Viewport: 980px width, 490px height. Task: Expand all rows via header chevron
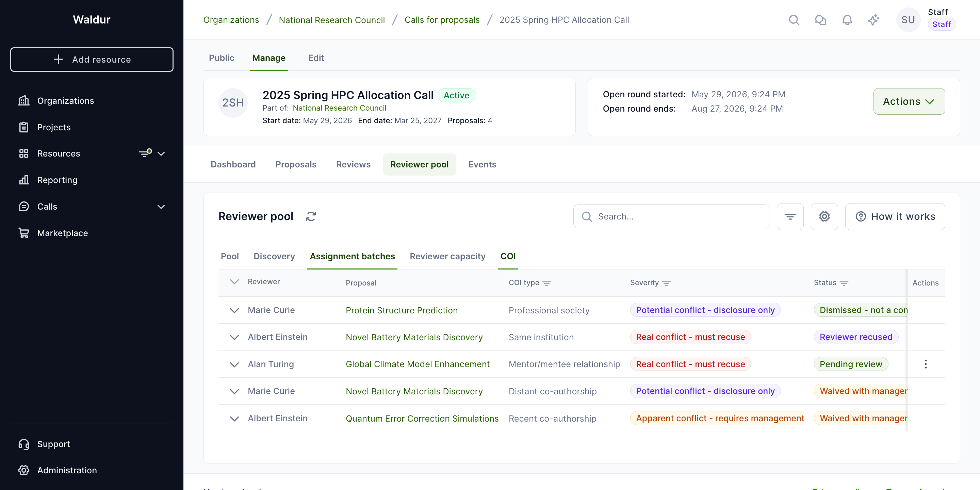(234, 281)
